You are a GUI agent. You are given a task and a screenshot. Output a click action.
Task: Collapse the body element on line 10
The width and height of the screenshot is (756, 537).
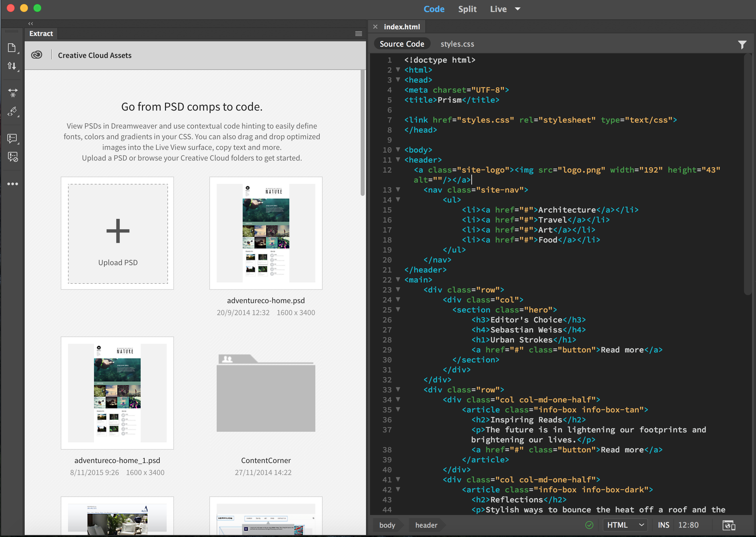click(397, 150)
